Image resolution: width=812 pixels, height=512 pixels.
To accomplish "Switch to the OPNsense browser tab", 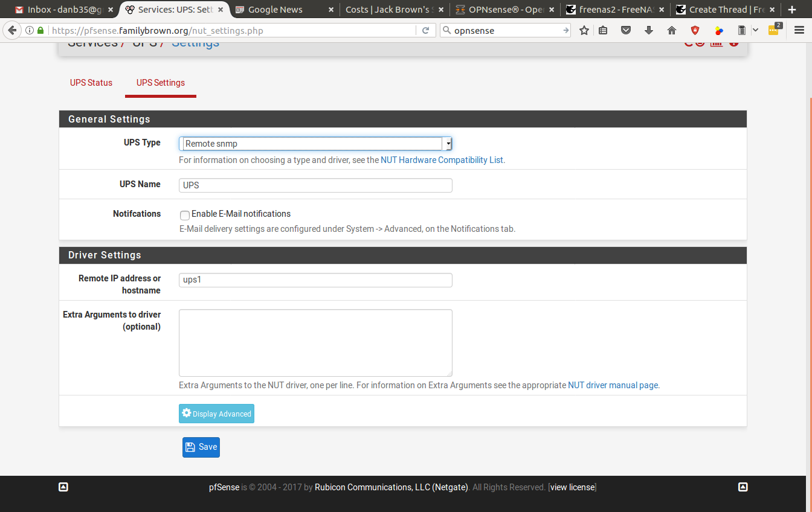I will point(505,10).
